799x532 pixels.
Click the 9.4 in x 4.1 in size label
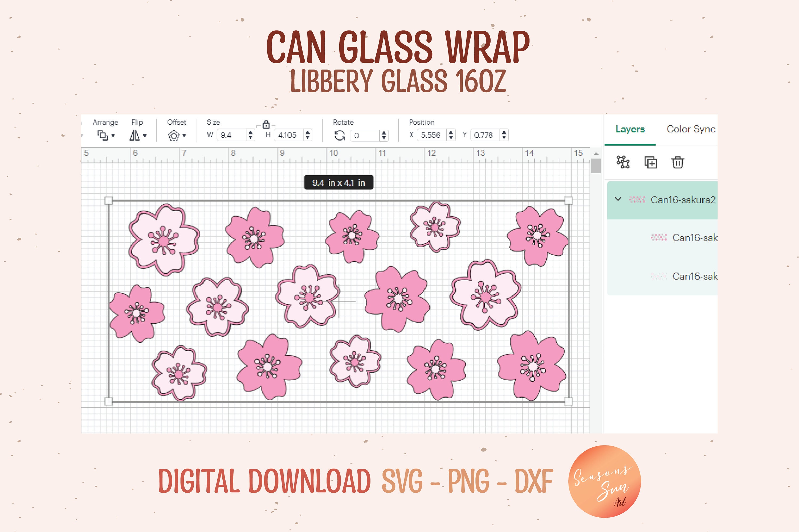pos(339,183)
